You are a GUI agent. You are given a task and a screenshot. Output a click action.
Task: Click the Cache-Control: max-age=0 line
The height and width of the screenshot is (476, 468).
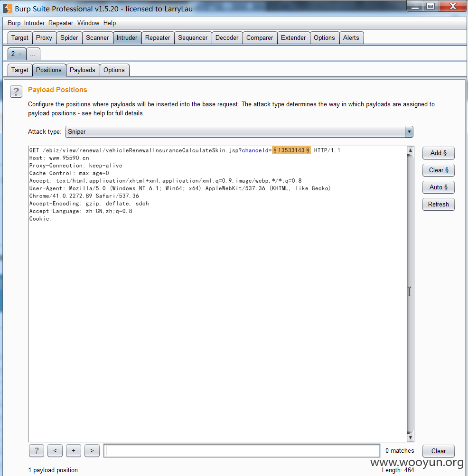(69, 173)
